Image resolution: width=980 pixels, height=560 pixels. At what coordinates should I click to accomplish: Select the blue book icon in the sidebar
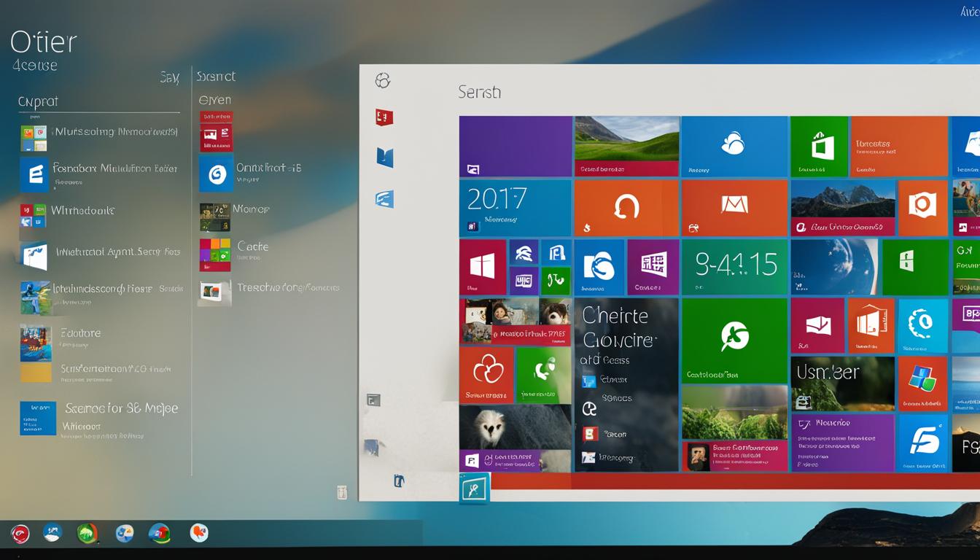(x=383, y=157)
